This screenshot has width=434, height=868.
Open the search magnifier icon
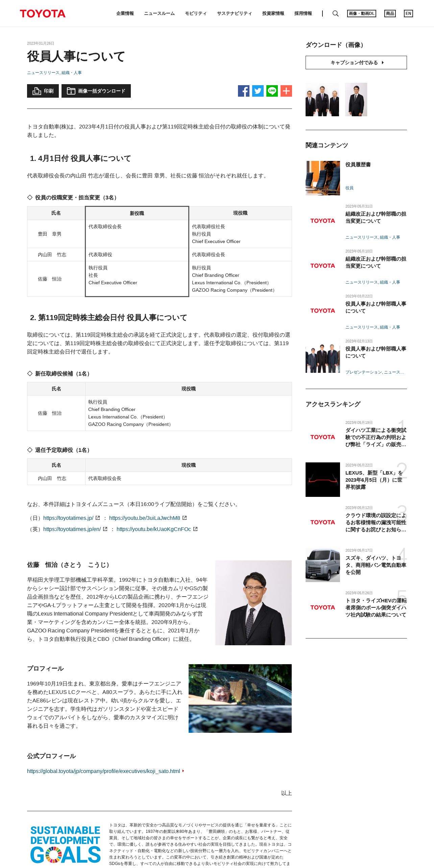(335, 14)
